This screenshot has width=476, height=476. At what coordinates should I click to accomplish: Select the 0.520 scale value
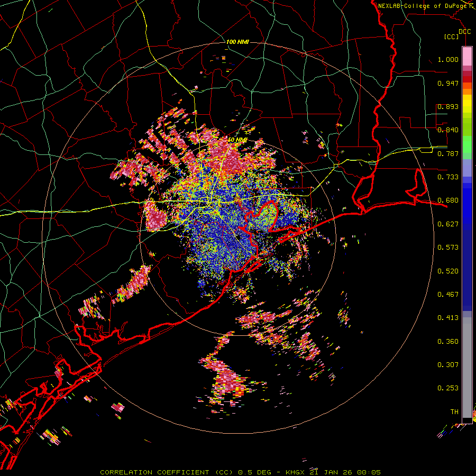tap(448, 271)
